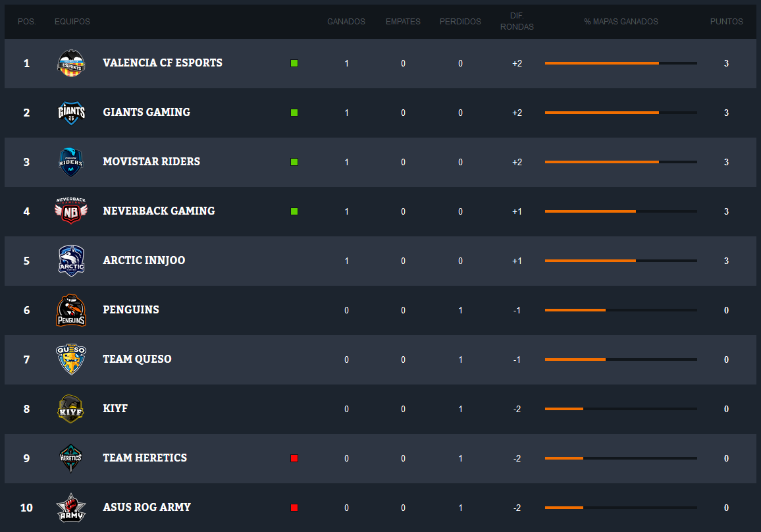Click the EMPATES column header
This screenshot has height=532, width=761.
(x=403, y=22)
